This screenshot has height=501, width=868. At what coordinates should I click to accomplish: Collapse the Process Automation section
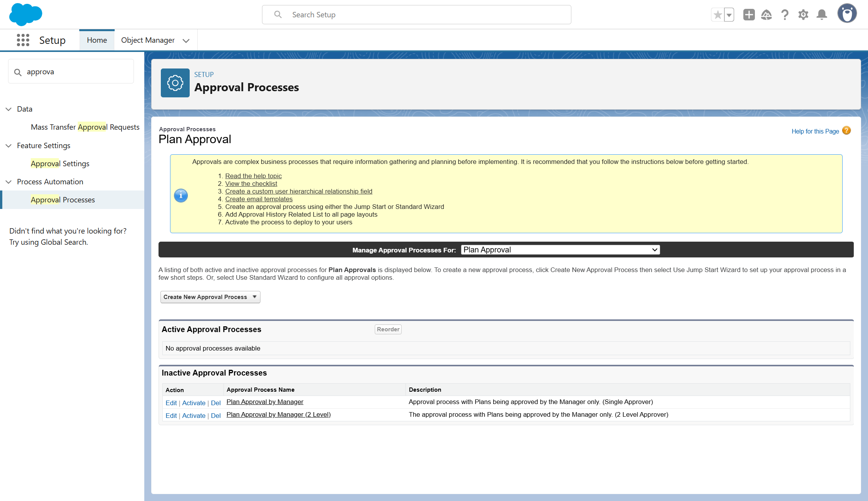[x=8, y=182]
